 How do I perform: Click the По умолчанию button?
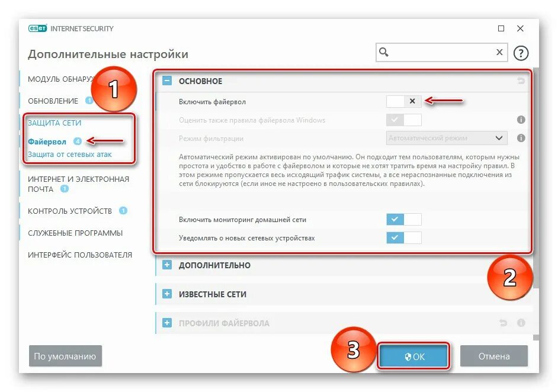tap(65, 356)
